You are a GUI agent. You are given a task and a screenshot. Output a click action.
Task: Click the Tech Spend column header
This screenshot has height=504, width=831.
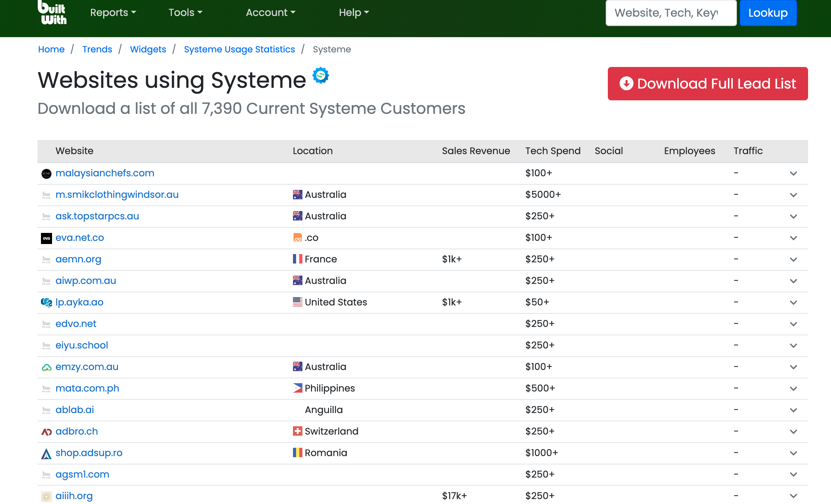(x=553, y=151)
